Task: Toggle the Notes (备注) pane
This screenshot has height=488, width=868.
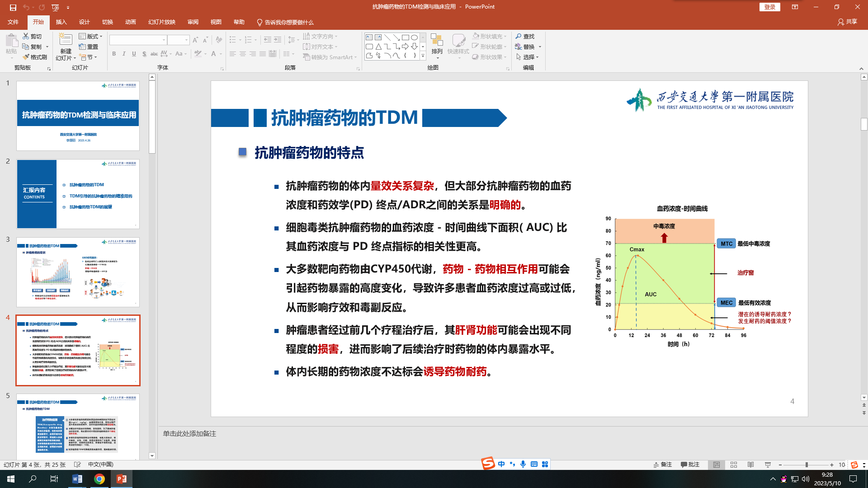Action: (x=662, y=465)
